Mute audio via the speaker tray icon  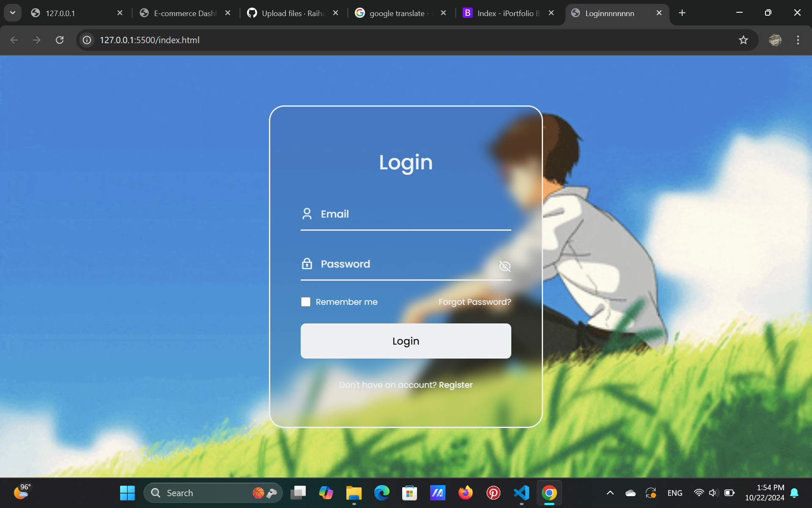713,492
